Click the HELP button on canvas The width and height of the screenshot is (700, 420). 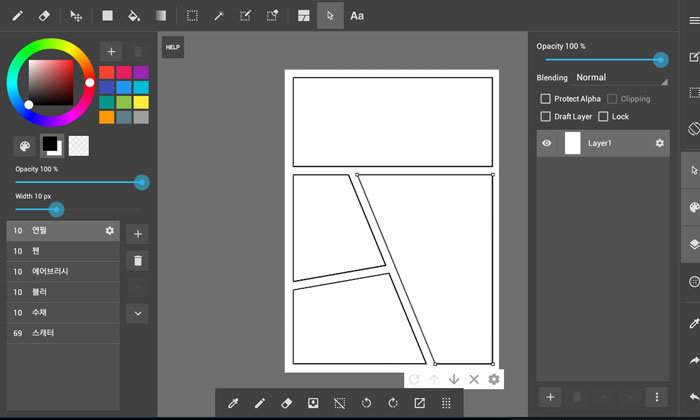point(173,47)
